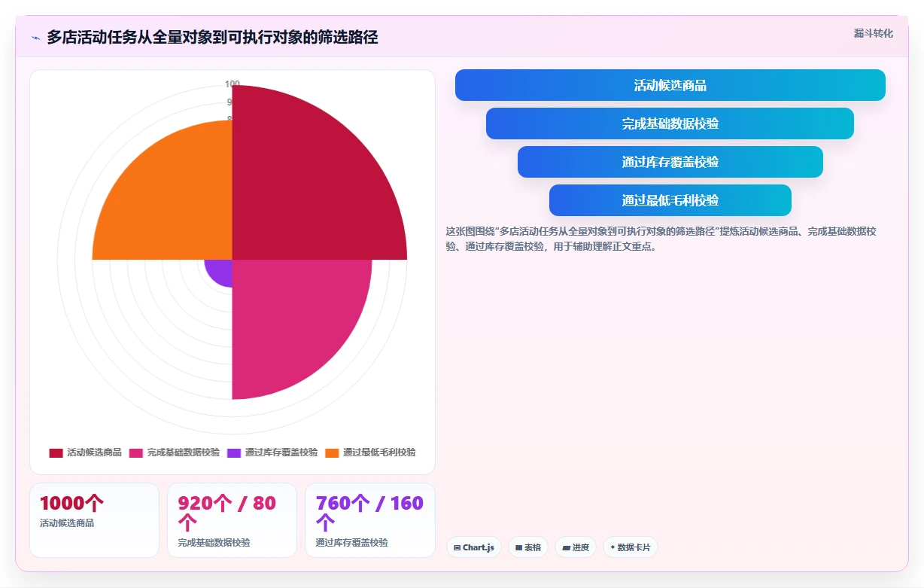Click the 通过最低毛利校验 funnel bar

[x=670, y=200]
